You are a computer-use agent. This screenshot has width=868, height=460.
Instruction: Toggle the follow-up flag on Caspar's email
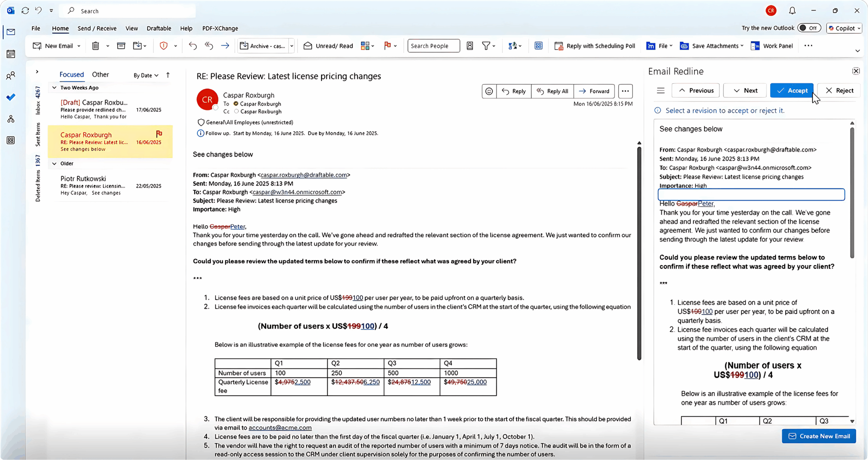tap(159, 134)
